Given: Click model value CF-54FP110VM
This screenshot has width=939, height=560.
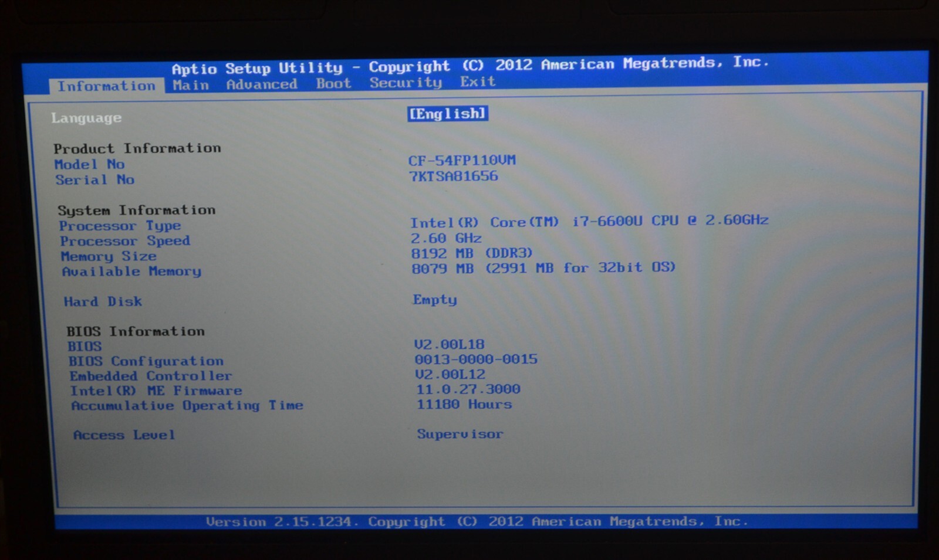Looking at the screenshot, I should [x=462, y=160].
